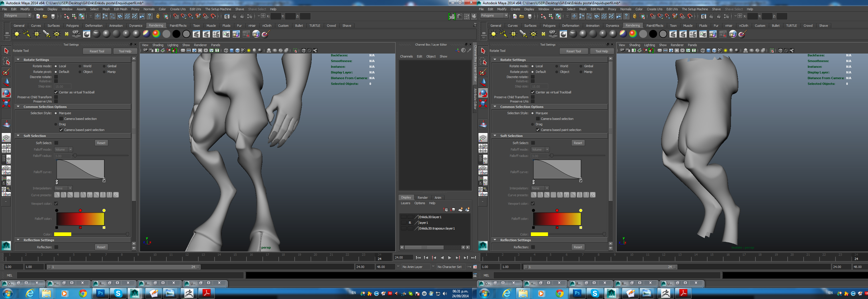868x299 pixels.
Task: Click Move tool cone in right window toolbox
Action: pos(483,82)
